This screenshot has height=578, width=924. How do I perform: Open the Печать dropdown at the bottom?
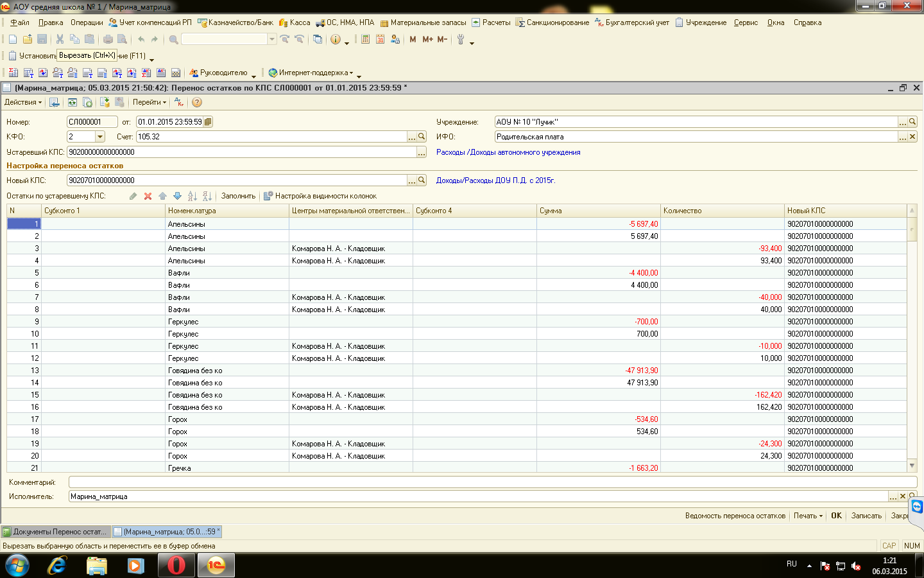coord(808,516)
